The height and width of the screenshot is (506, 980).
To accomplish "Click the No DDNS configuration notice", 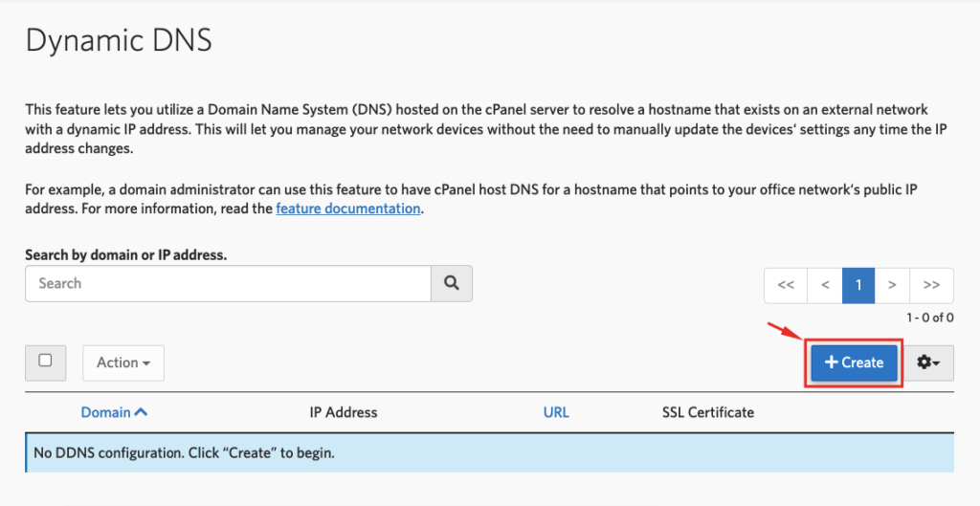I will (490, 452).
